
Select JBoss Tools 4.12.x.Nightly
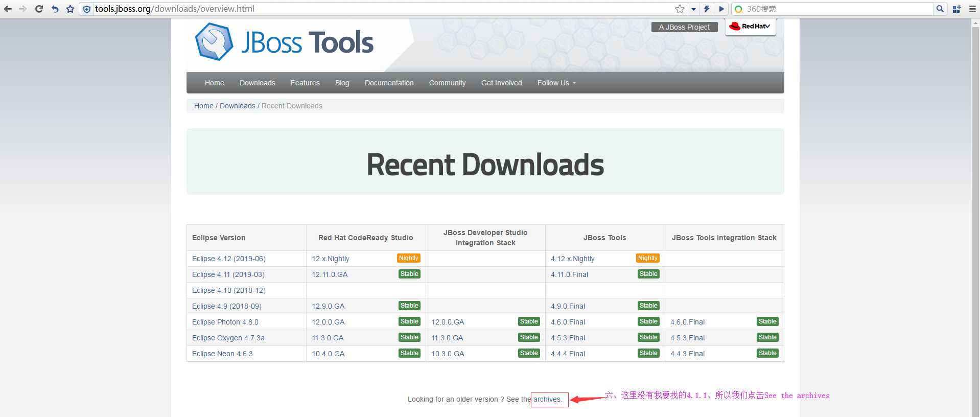coord(573,259)
